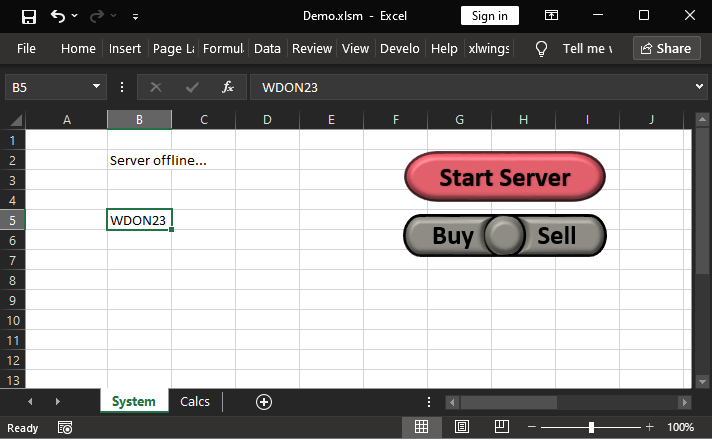Click the 100% zoom level
Viewport: 712px width, 439px height.
pos(680,427)
